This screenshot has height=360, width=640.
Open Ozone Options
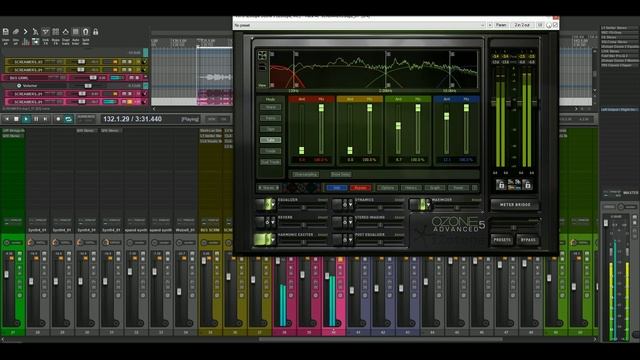[x=387, y=188]
